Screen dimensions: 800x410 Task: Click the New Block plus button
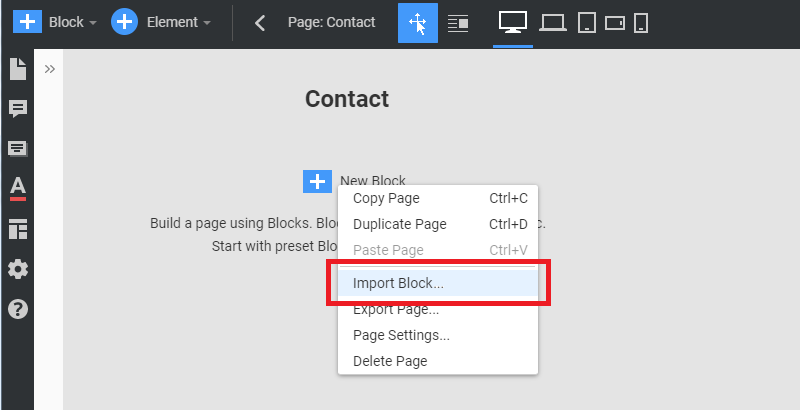pyautogui.click(x=317, y=182)
